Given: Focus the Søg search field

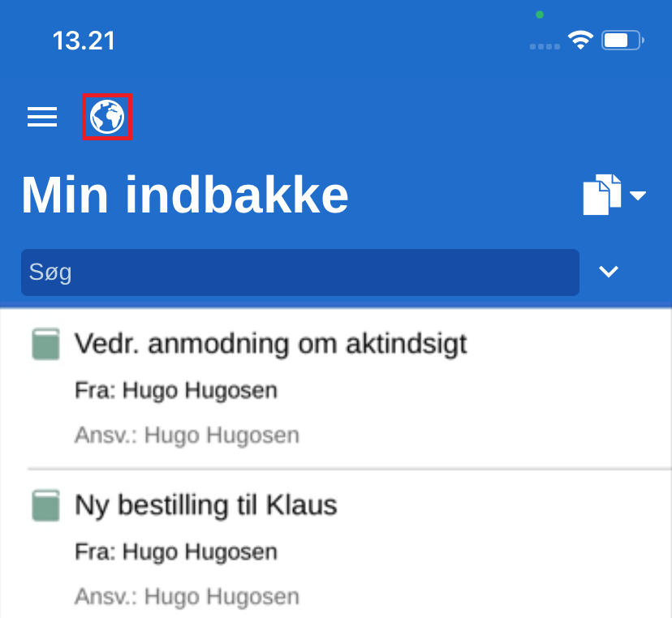Looking at the screenshot, I should [x=299, y=272].
